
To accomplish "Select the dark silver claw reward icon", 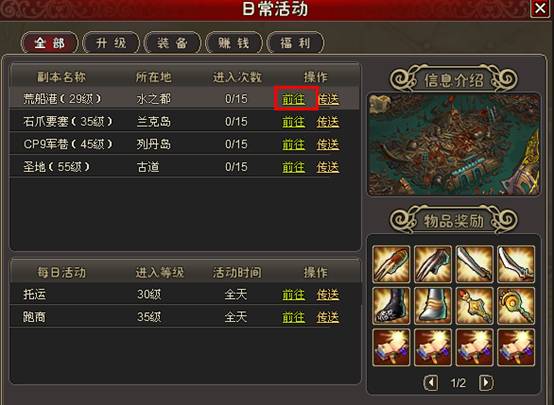I will 433,264.
